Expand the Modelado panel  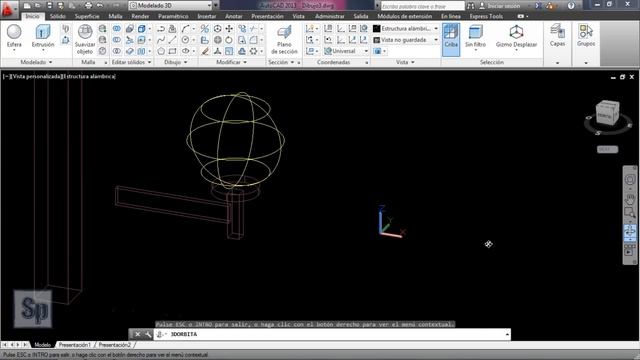coord(36,62)
